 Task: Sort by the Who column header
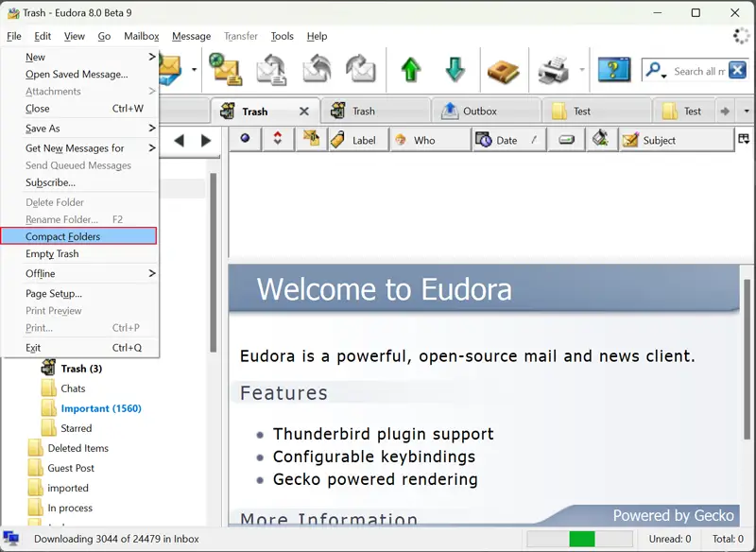point(430,140)
